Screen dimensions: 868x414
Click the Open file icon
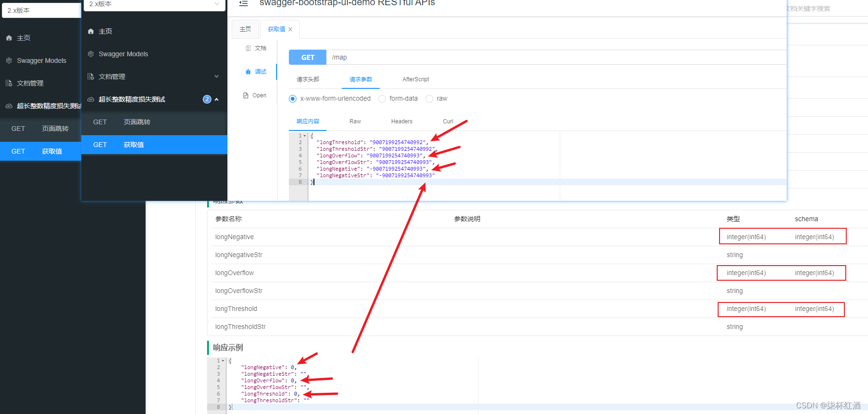[246, 95]
